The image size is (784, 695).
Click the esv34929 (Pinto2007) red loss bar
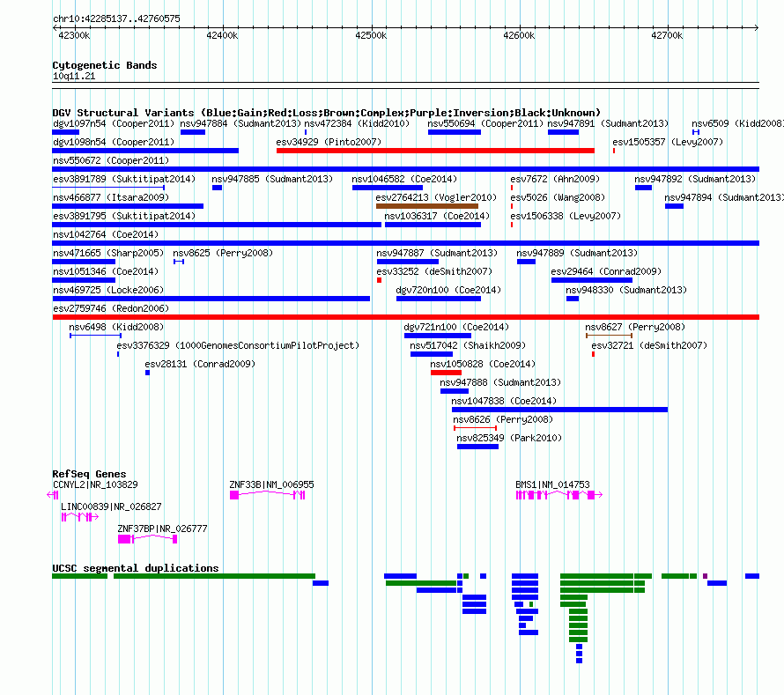point(435,151)
